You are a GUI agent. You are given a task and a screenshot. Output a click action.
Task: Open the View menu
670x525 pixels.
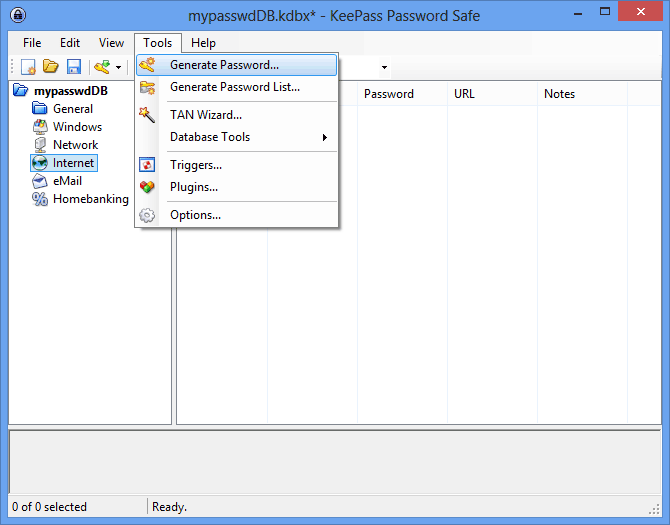(x=111, y=43)
